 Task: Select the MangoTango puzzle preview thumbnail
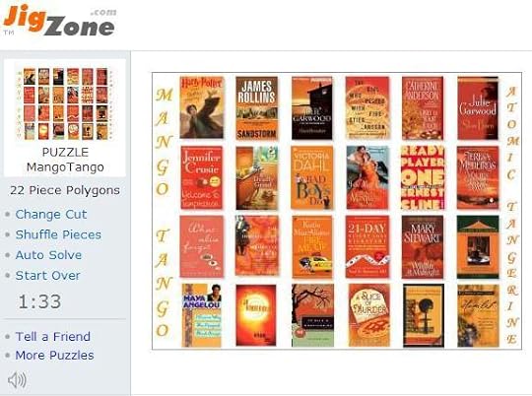(65, 103)
